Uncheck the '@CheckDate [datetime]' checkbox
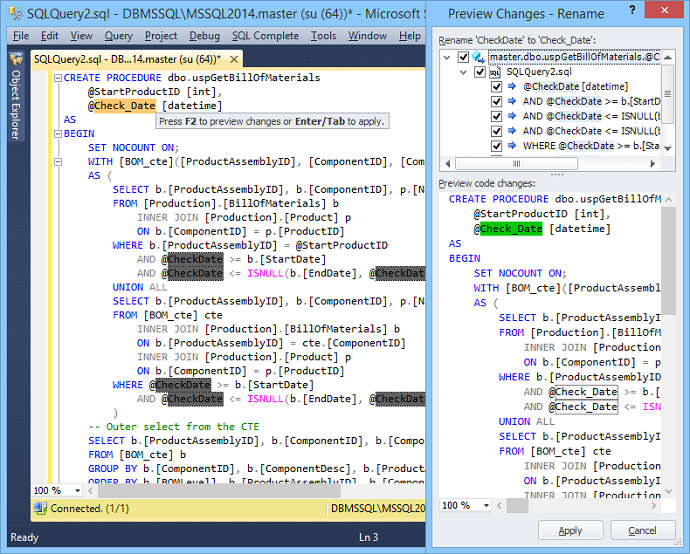Screen dimensions: 690x554 coord(496,87)
